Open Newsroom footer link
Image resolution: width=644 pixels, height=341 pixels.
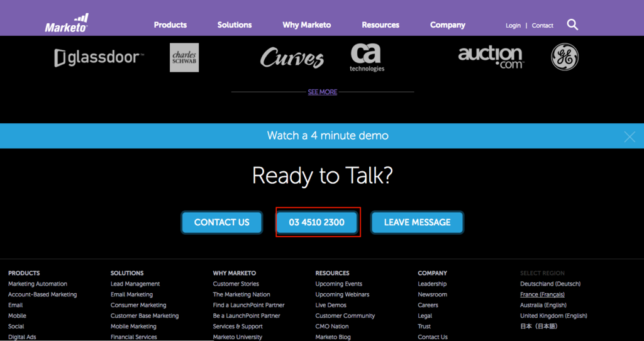[433, 294]
